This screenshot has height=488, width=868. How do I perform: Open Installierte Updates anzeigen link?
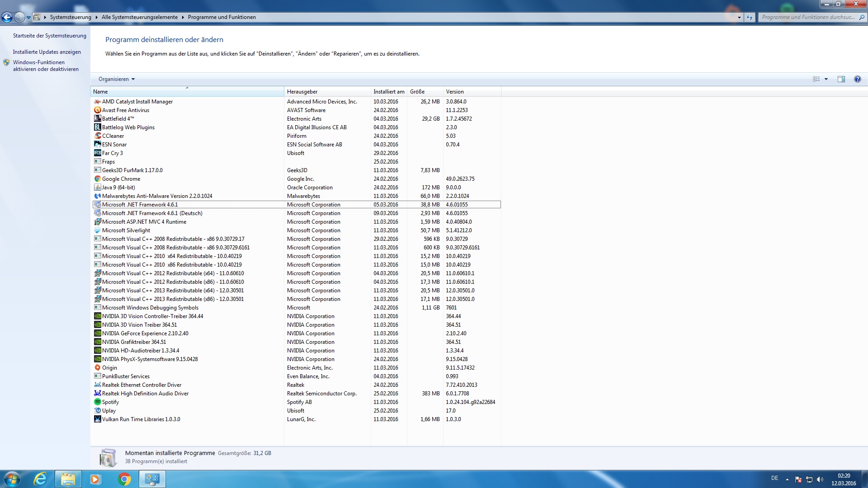tap(47, 52)
